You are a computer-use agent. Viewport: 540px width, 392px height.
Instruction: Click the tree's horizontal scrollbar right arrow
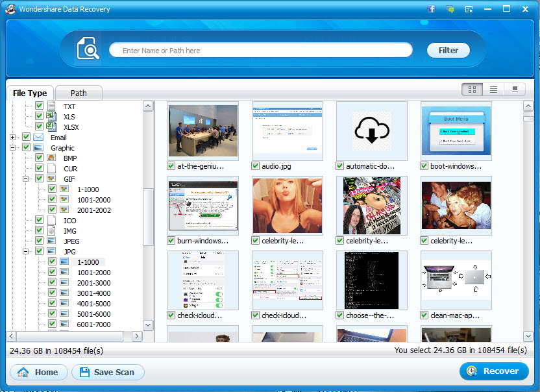click(x=137, y=336)
